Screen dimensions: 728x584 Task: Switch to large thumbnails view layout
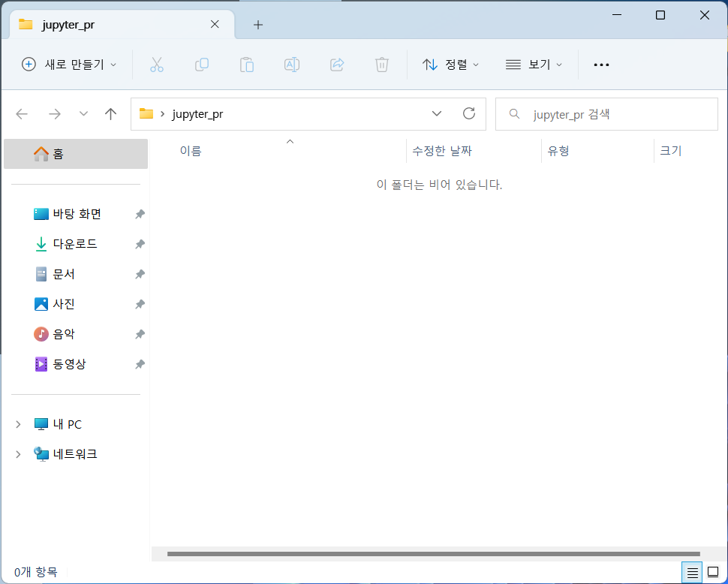tap(712, 572)
